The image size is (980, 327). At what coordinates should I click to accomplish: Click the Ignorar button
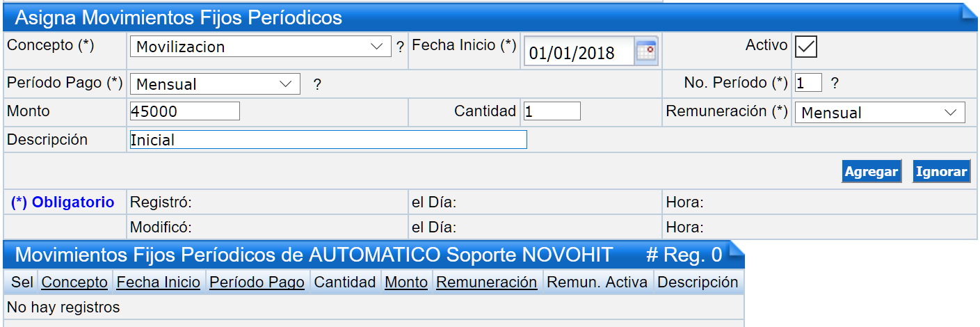pyautogui.click(x=941, y=172)
